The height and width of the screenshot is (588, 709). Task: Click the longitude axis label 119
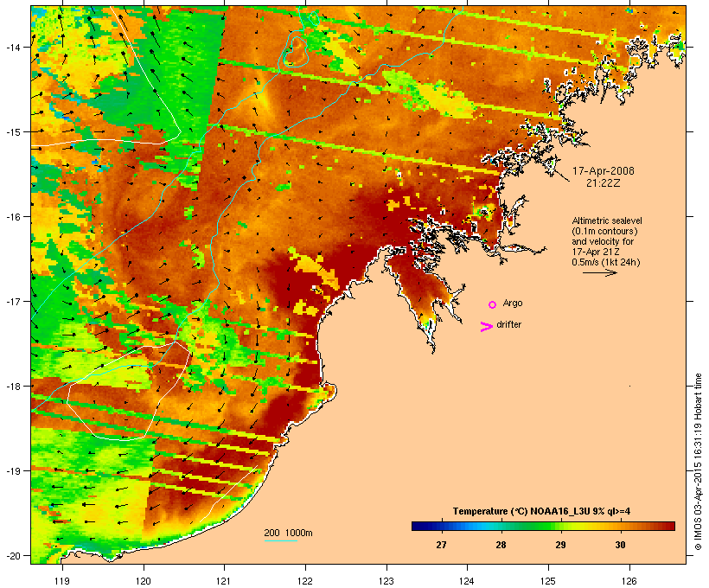62,581
